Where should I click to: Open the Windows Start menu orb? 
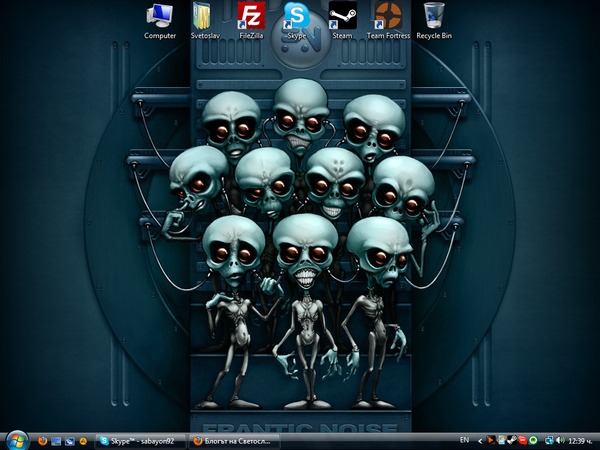[16, 440]
